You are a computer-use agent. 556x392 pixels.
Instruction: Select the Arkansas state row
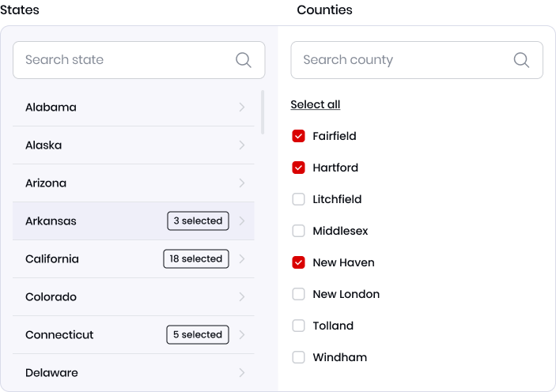click(x=134, y=220)
